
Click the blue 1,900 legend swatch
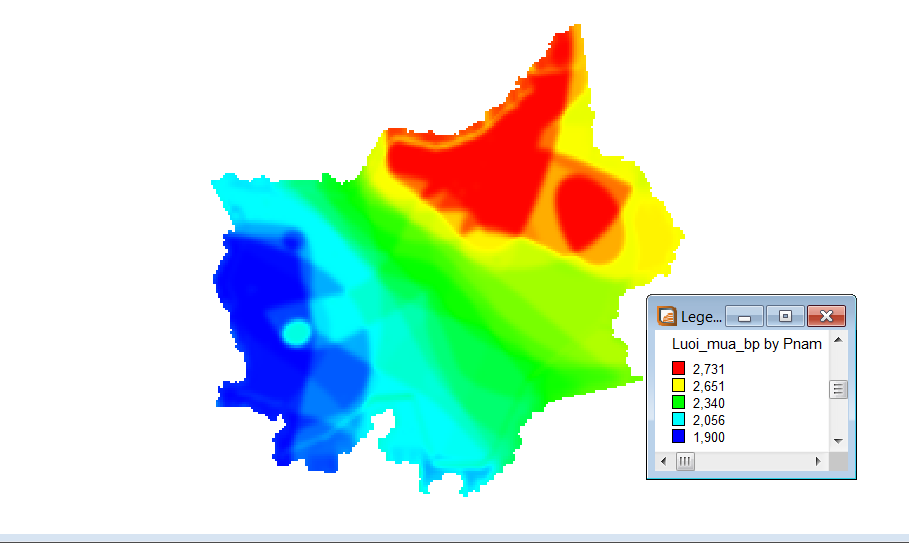click(678, 436)
